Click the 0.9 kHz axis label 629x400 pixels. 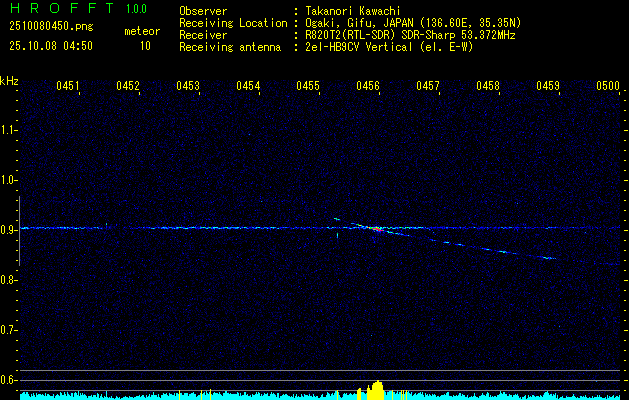9,230
